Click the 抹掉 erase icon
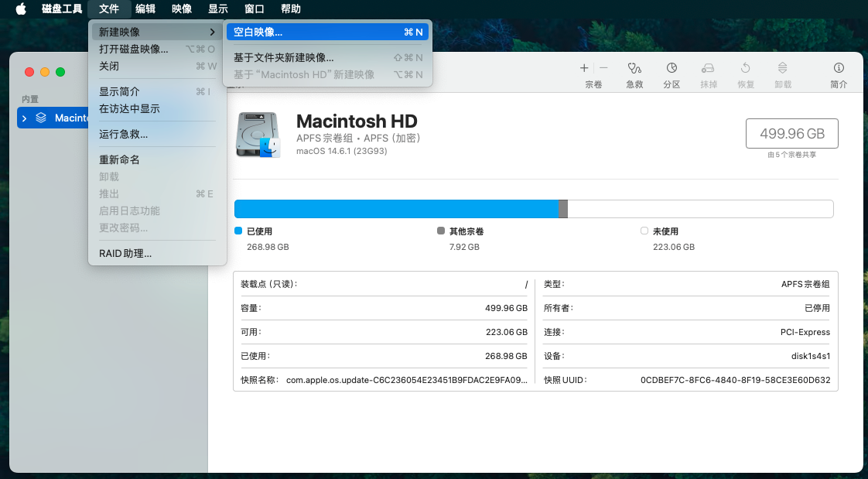This screenshot has width=868, height=479. click(708, 68)
